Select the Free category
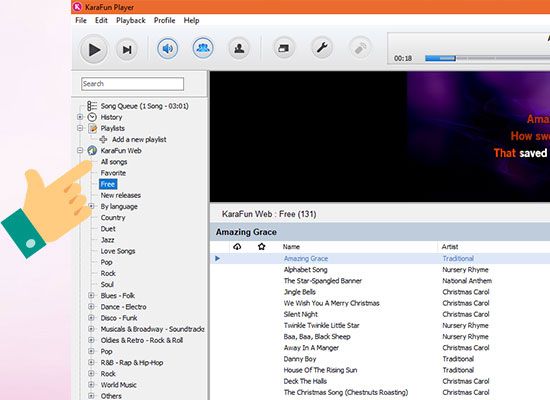The width and height of the screenshot is (550, 400). tap(108, 184)
